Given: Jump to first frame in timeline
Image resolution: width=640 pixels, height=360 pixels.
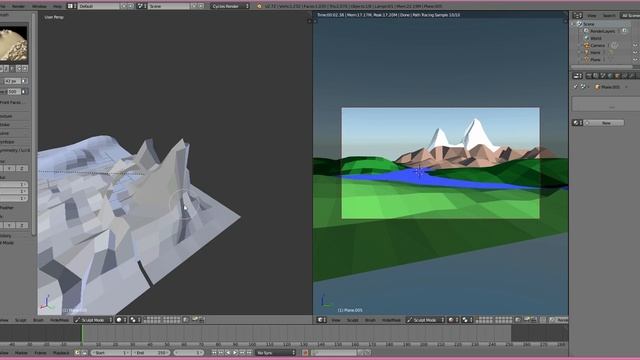Looking at the screenshot, I should click(214, 353).
